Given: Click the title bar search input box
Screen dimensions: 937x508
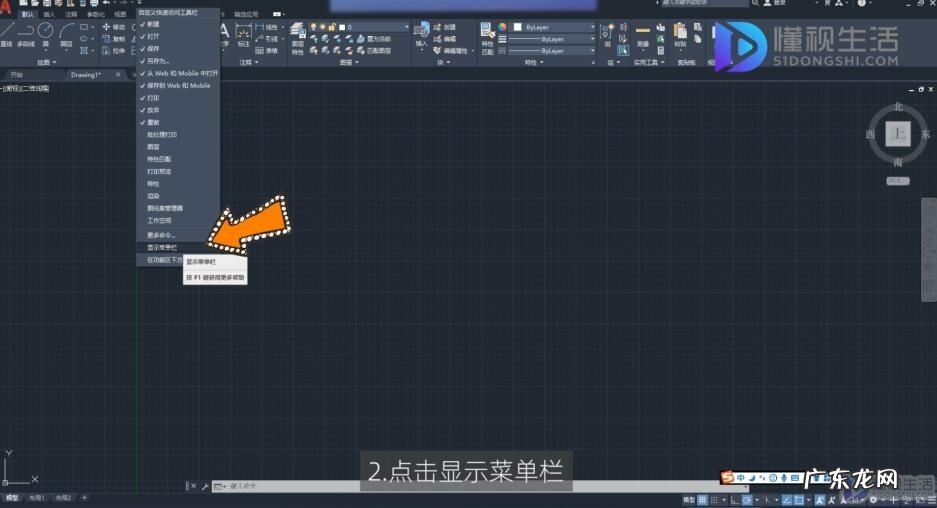Looking at the screenshot, I should pyautogui.click(x=704, y=3).
